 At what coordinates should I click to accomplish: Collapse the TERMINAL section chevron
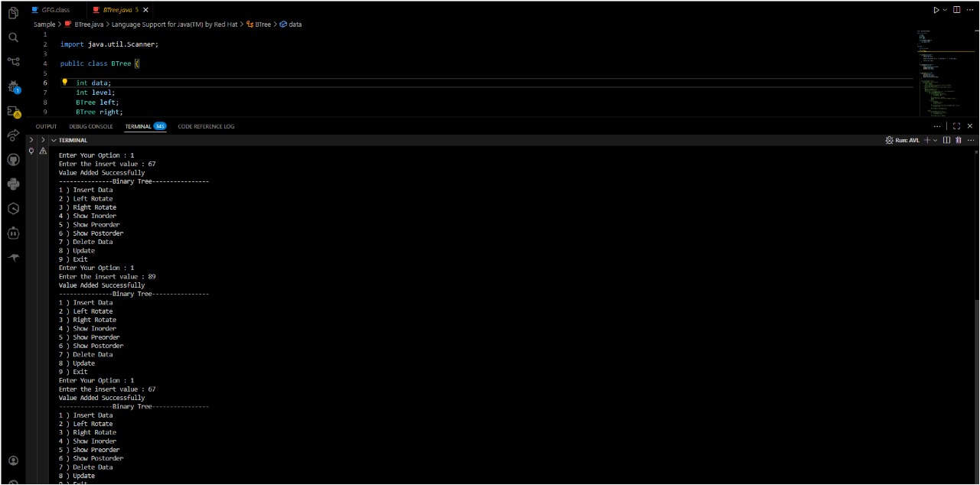[54, 140]
